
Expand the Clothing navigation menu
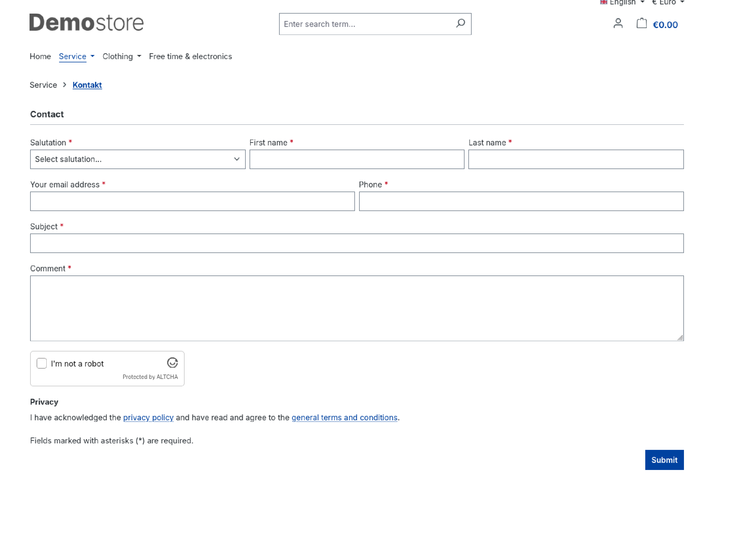click(x=122, y=56)
